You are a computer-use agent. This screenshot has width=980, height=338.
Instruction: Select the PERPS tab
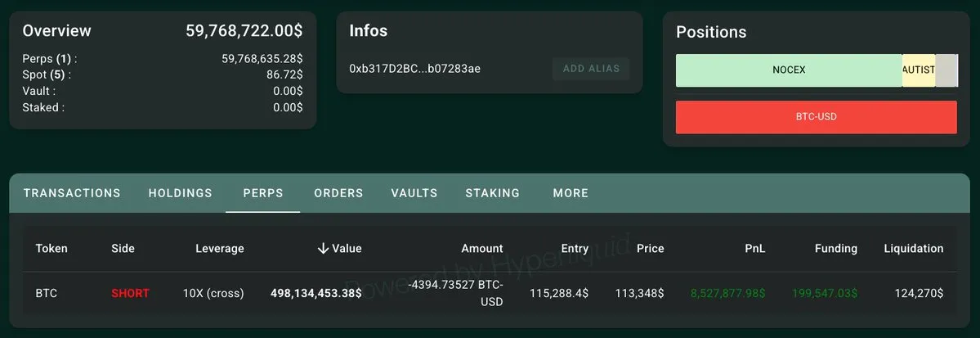263,193
